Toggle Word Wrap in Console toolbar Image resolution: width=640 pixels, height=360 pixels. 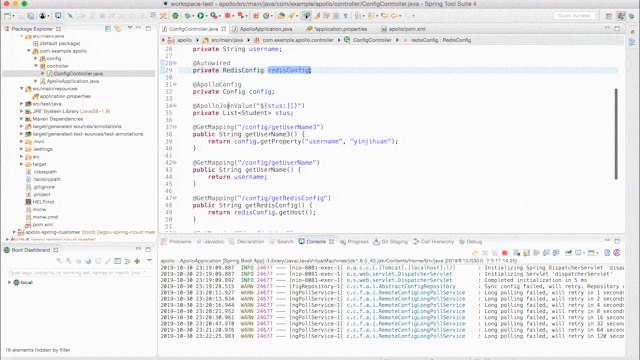click(x=536, y=253)
